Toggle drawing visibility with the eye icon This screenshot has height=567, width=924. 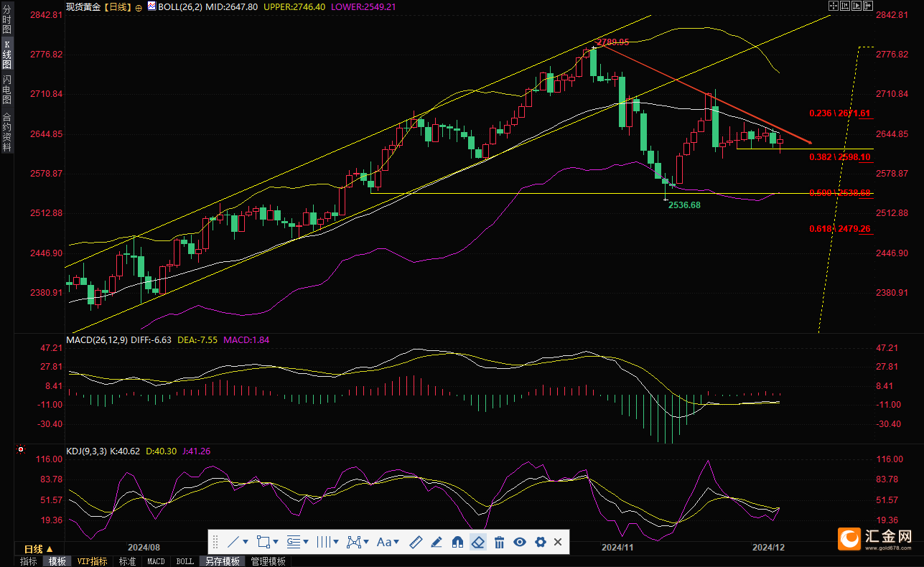(x=520, y=542)
